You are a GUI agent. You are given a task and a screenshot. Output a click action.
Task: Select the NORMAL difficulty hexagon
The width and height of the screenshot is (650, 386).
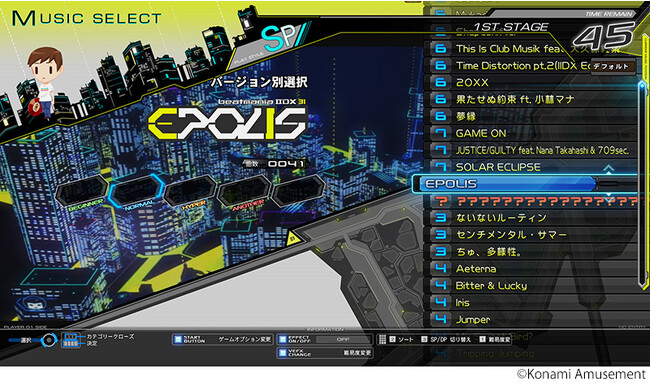tap(136, 190)
